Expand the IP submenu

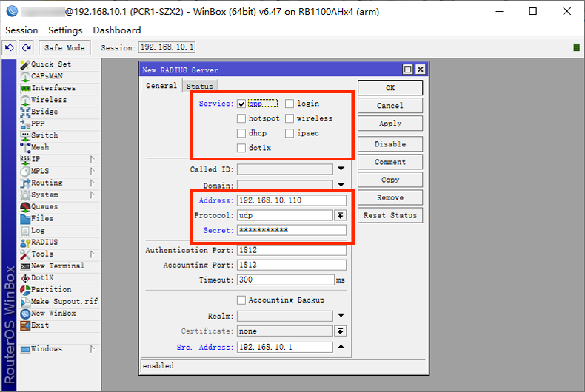[x=92, y=159]
